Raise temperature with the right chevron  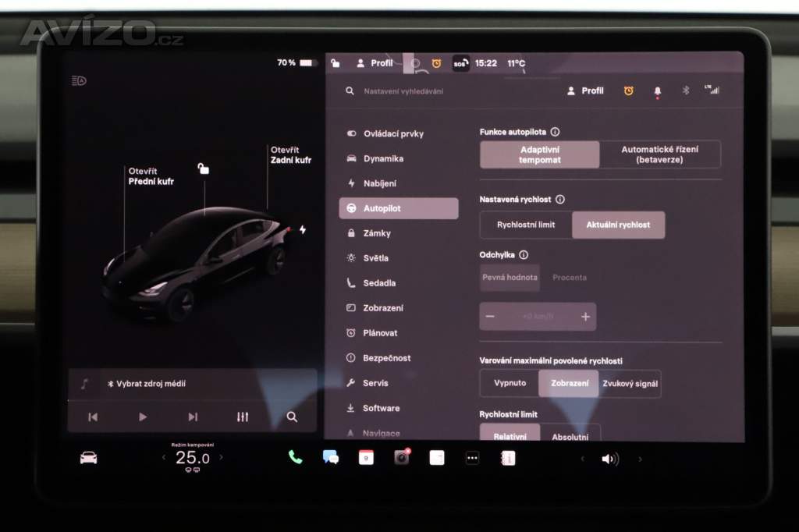[x=221, y=458]
